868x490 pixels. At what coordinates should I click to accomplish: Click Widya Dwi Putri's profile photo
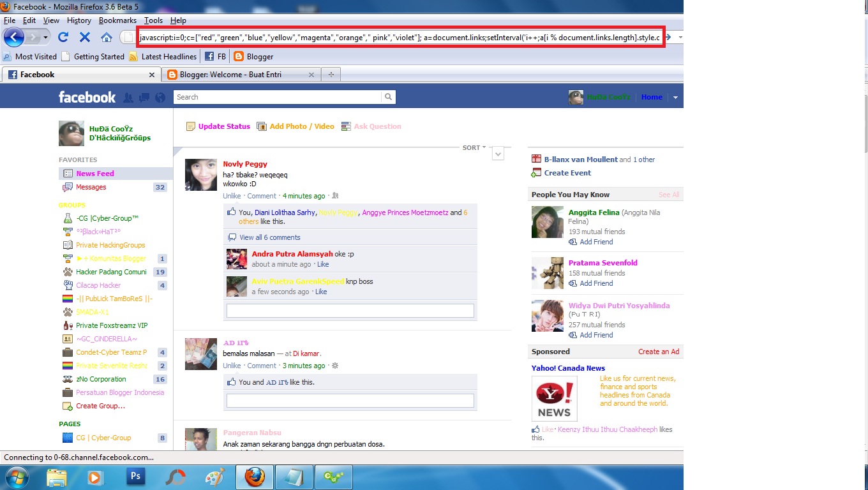click(548, 316)
